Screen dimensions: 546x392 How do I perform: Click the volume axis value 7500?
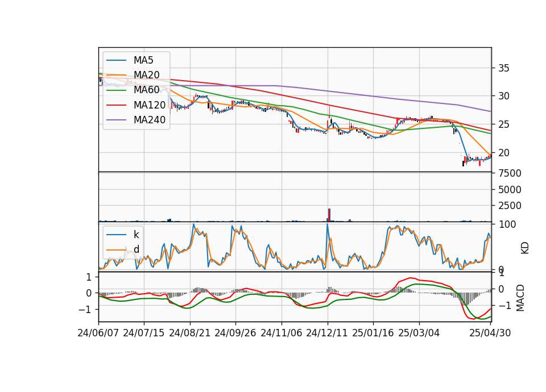coord(510,173)
